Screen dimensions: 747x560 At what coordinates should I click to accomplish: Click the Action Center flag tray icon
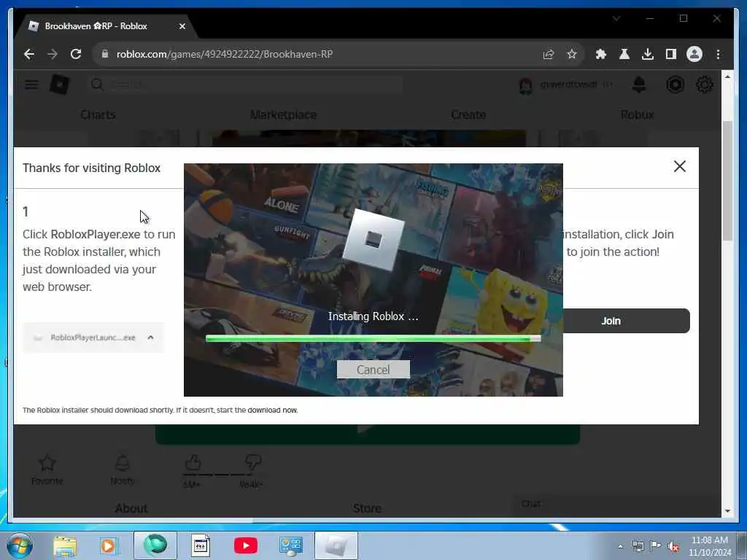[x=656, y=546]
